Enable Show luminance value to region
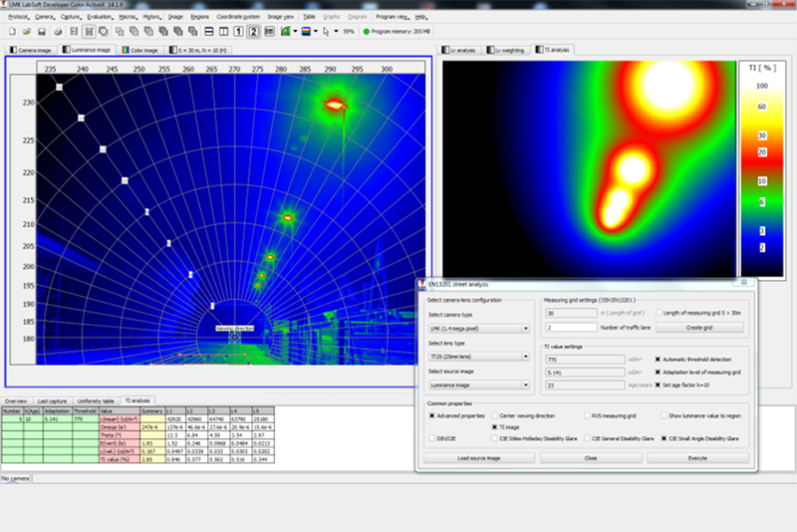The width and height of the screenshot is (797, 532). point(664,415)
